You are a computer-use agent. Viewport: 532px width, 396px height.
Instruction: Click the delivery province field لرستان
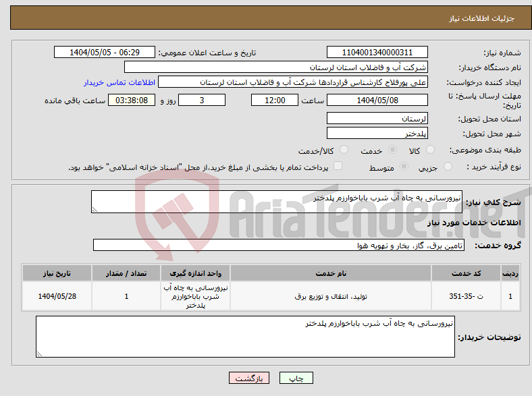click(x=377, y=118)
